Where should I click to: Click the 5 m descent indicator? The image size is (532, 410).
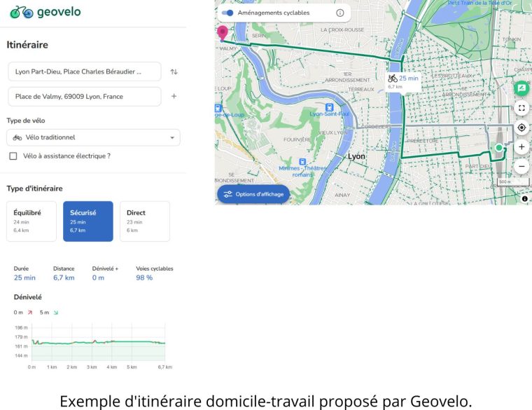(49, 313)
